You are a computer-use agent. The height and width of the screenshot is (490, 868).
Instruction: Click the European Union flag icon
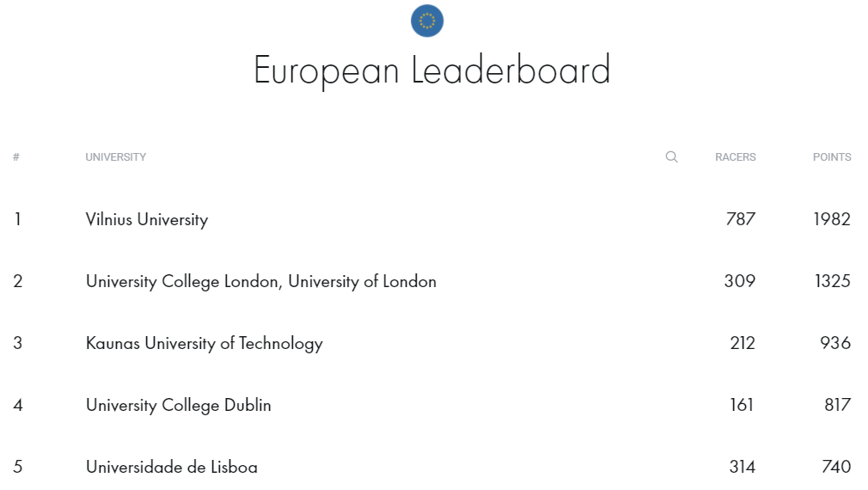coord(427,21)
